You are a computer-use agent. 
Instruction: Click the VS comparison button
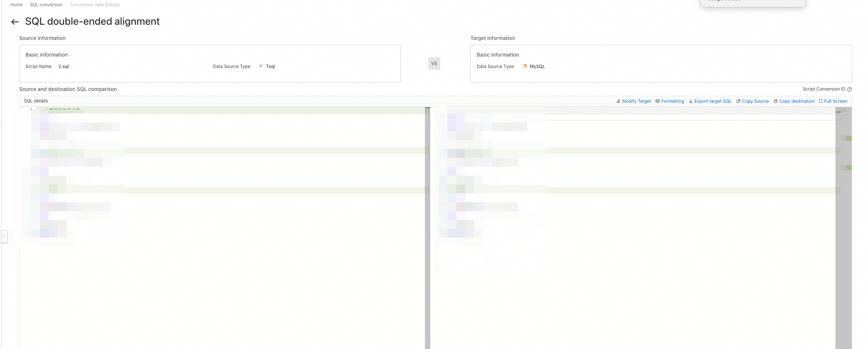coord(434,64)
